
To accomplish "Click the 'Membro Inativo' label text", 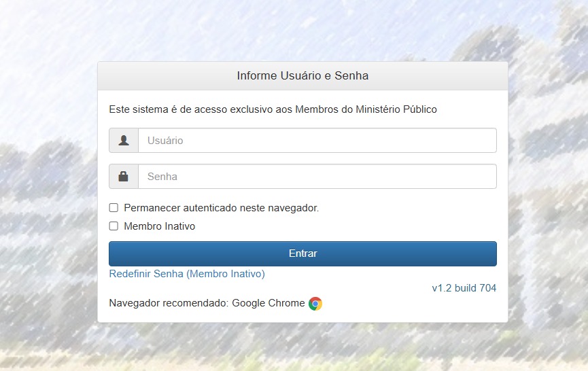I will click(159, 226).
